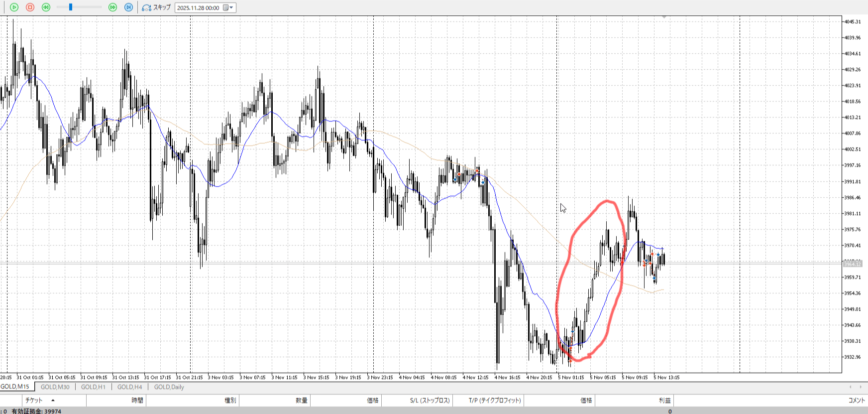Open the GOLD,H4 chart tab
868x414 pixels.
[129, 387]
